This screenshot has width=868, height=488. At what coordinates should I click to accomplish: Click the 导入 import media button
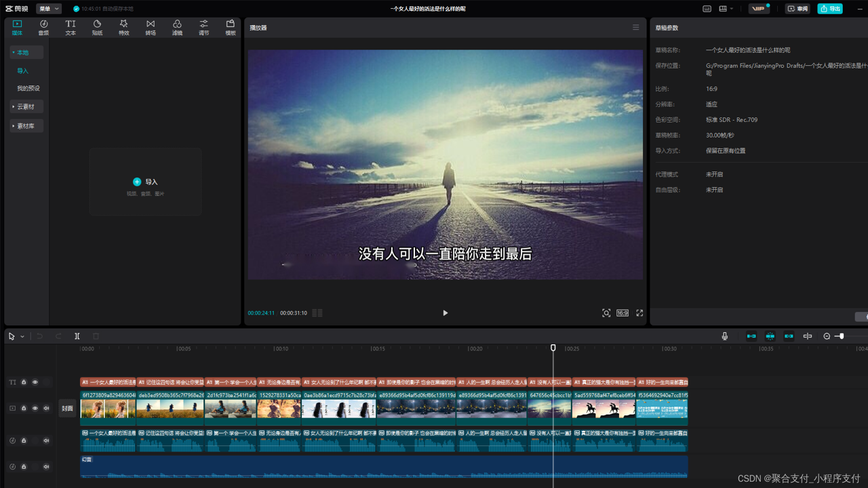tap(145, 182)
